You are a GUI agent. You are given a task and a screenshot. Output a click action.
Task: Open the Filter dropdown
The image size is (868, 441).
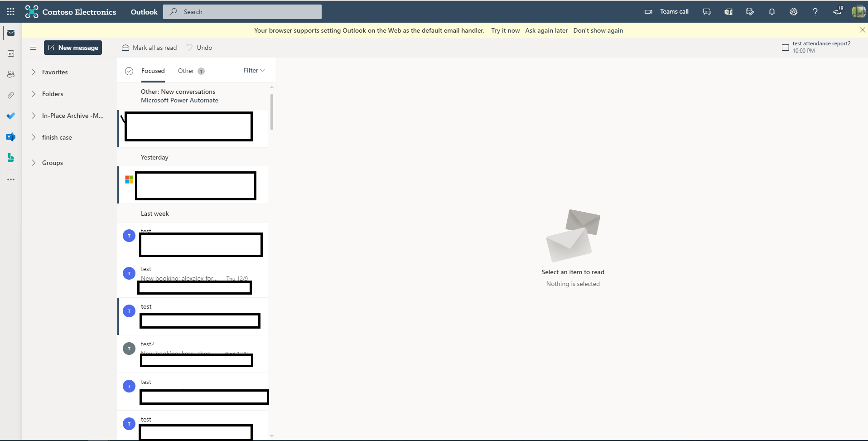pyautogui.click(x=254, y=70)
